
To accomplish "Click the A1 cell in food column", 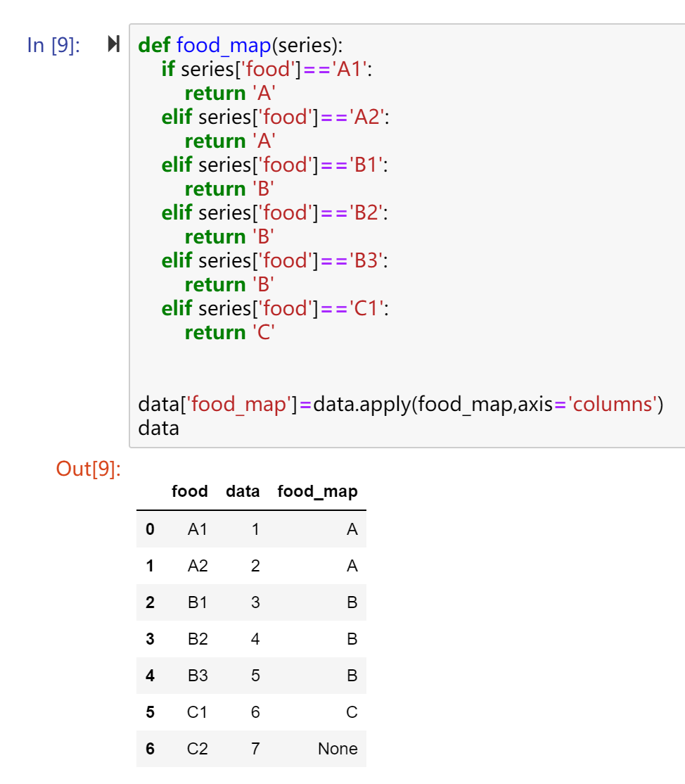I will [x=198, y=529].
